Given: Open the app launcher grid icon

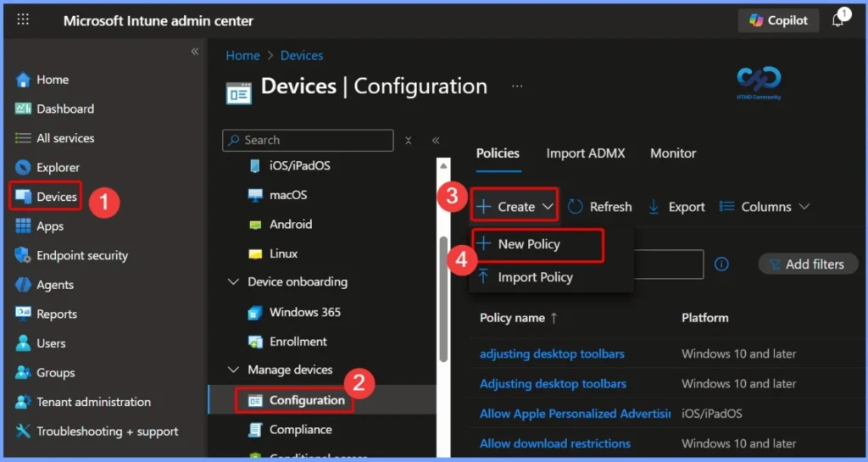Looking at the screenshot, I should 23,19.
